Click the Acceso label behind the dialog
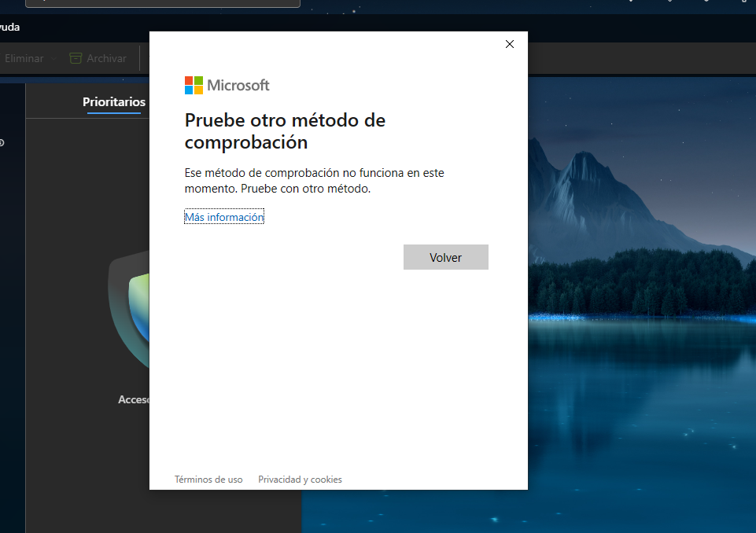This screenshot has width=756, height=533. tap(134, 399)
